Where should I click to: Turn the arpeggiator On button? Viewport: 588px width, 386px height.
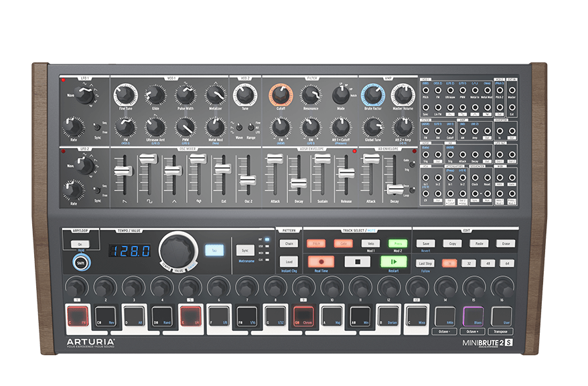tap(80, 244)
